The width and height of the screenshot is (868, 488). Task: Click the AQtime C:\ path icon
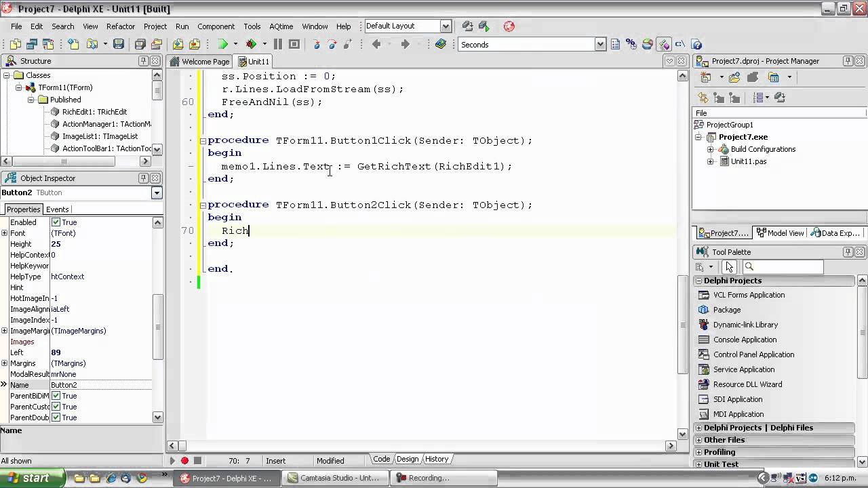[679, 45]
